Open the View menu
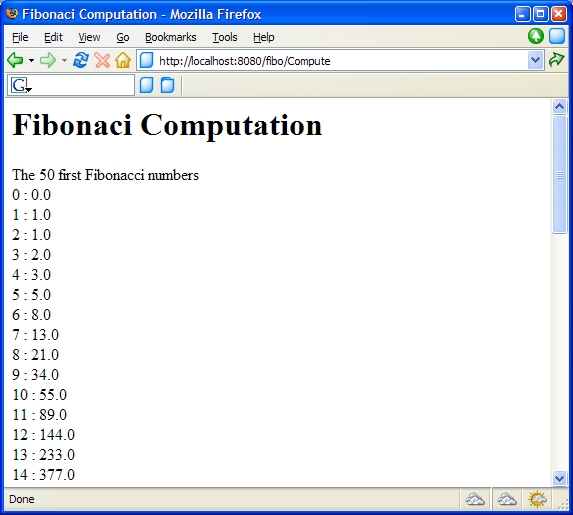 (x=89, y=37)
